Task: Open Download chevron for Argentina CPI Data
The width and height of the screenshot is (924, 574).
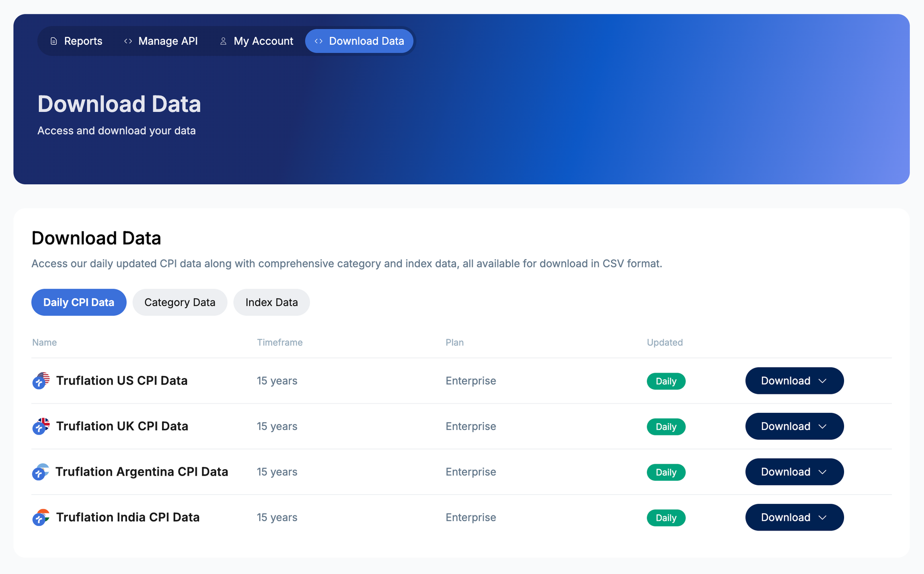Action: 822,472
